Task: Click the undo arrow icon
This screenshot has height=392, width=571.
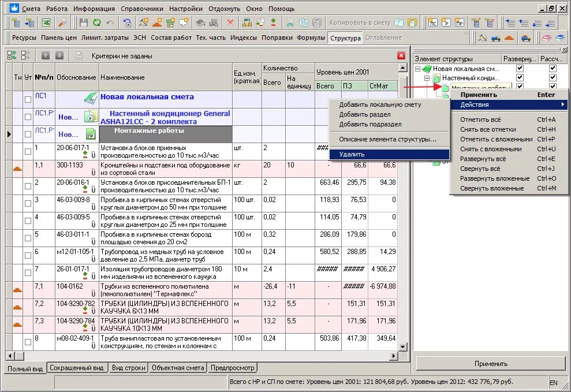Action: [110, 23]
